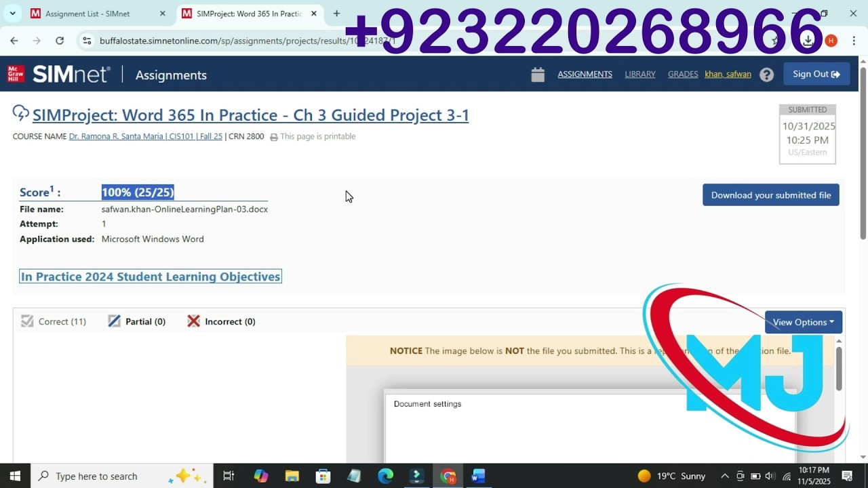This screenshot has width=868, height=488.
Task: Click the CRN 2800 text
Action: click(x=246, y=136)
